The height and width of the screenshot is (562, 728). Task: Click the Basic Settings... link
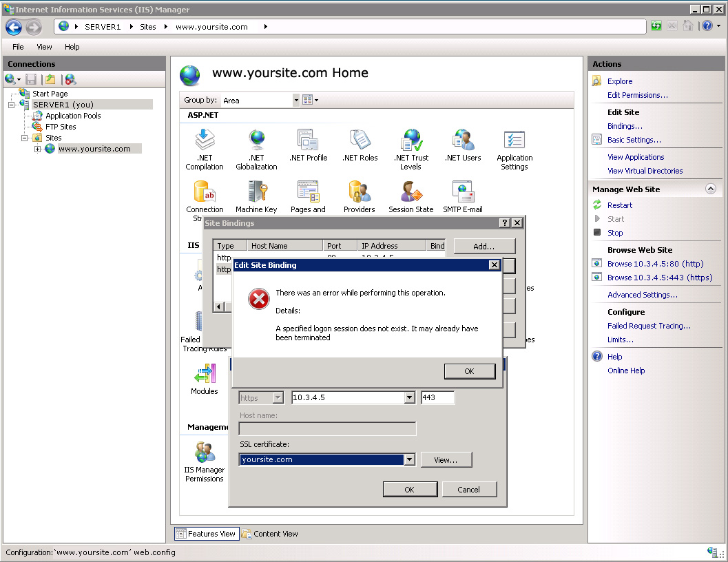[x=634, y=140]
